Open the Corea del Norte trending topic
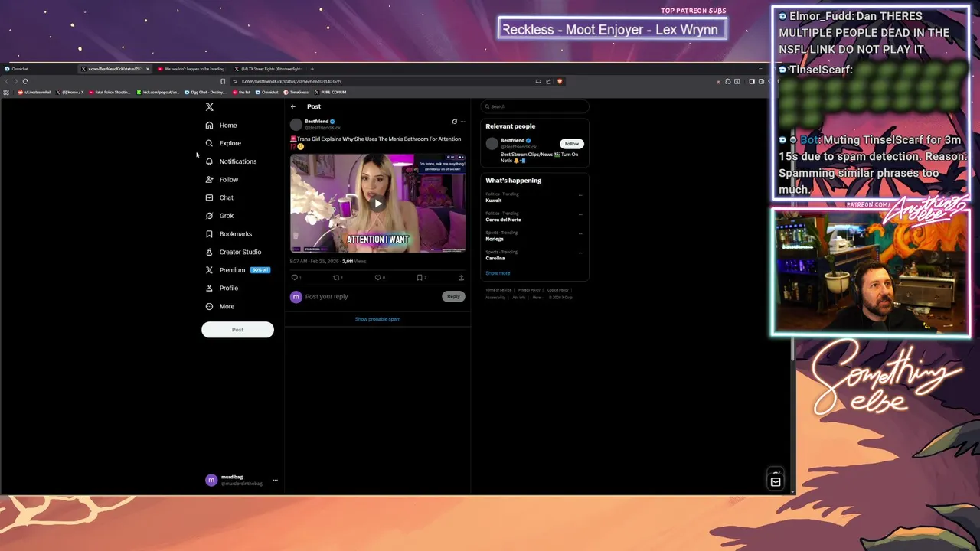Viewport: 980px width, 551px height. (x=503, y=220)
